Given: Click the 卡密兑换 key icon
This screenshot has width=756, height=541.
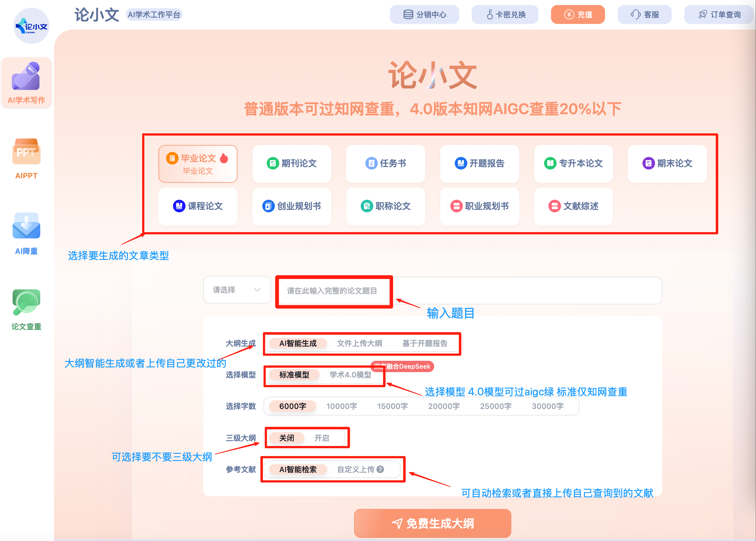Looking at the screenshot, I should [490, 15].
